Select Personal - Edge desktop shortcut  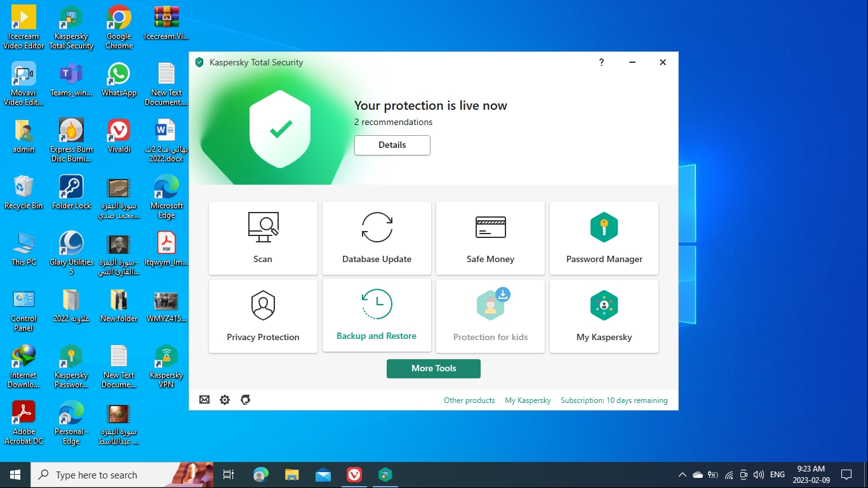click(x=71, y=423)
